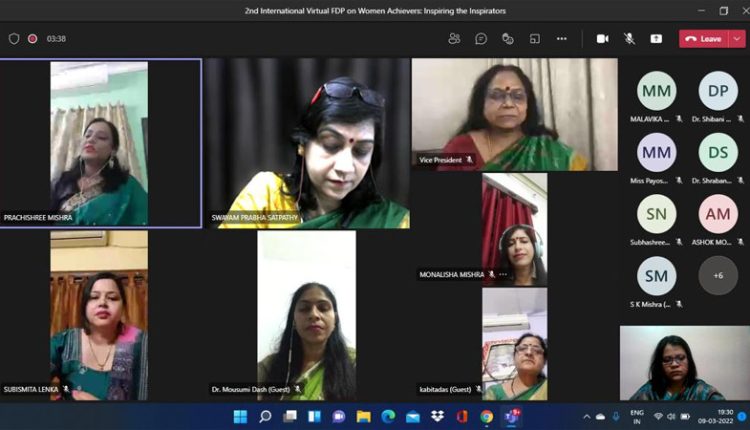Click the DP participant avatar

pyautogui.click(x=718, y=91)
